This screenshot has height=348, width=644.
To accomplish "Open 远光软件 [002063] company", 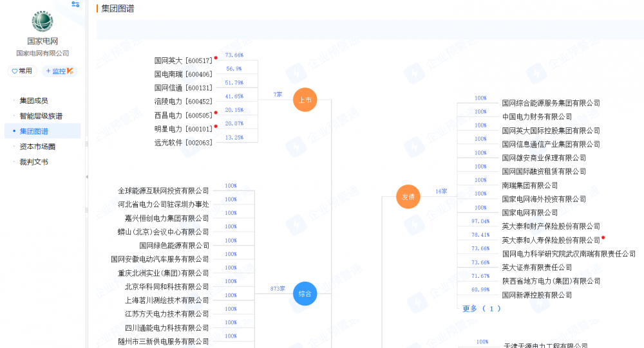I will pos(183,142).
